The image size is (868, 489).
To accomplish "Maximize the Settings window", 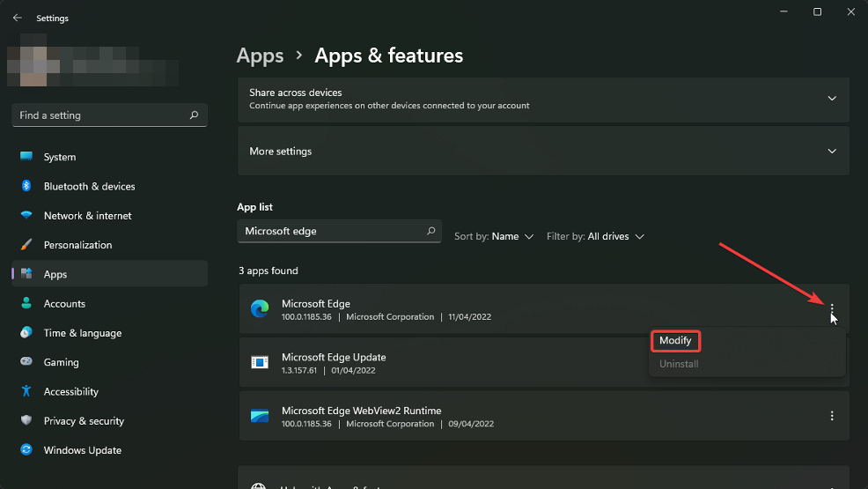I will pyautogui.click(x=817, y=11).
